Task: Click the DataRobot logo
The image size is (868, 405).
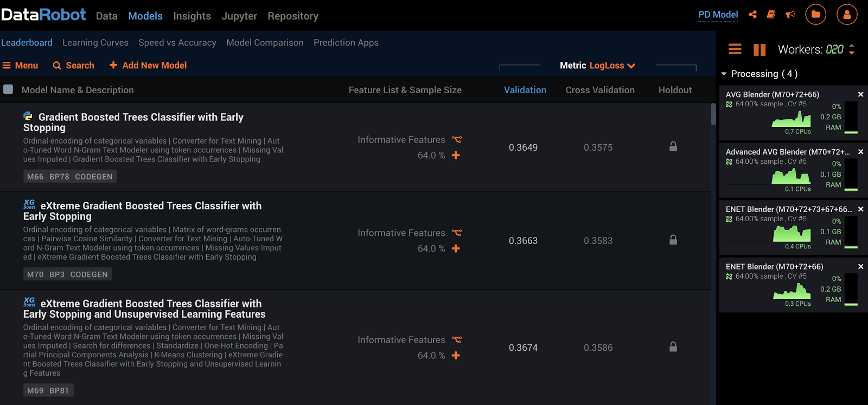Action: click(43, 15)
